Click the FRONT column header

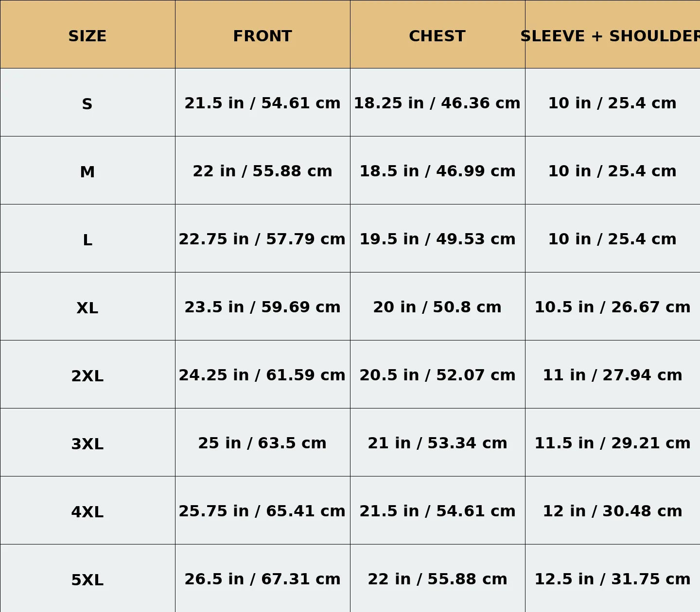(262, 36)
